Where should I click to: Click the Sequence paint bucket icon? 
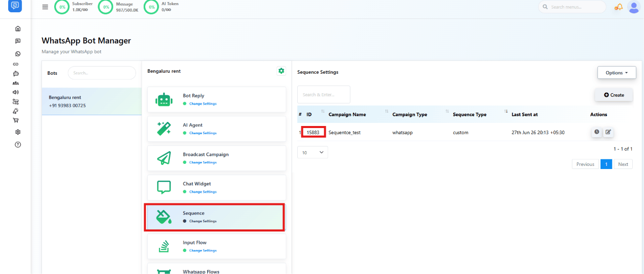tap(164, 217)
